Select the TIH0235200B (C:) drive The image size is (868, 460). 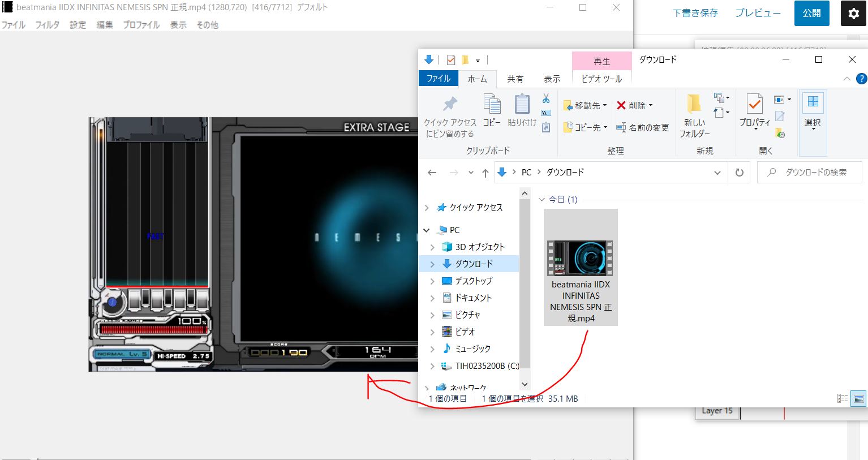[x=487, y=366]
